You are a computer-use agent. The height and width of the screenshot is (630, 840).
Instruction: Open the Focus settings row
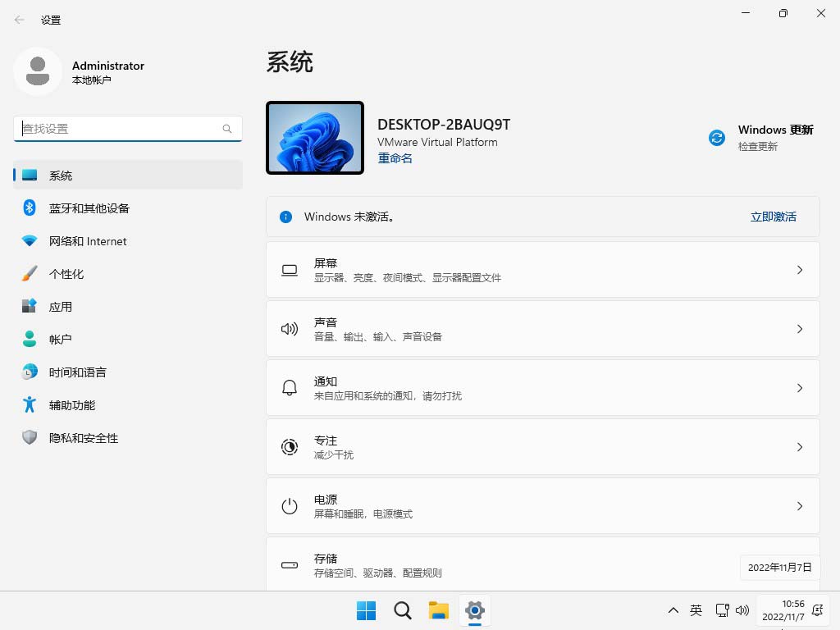pos(542,447)
